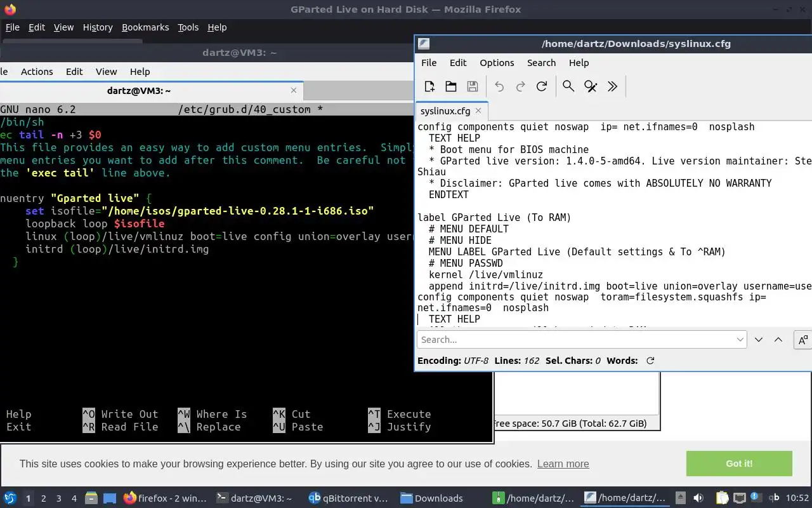Click the Redo arrow icon in editor toolbar
This screenshot has width=812, height=508.
(520, 86)
